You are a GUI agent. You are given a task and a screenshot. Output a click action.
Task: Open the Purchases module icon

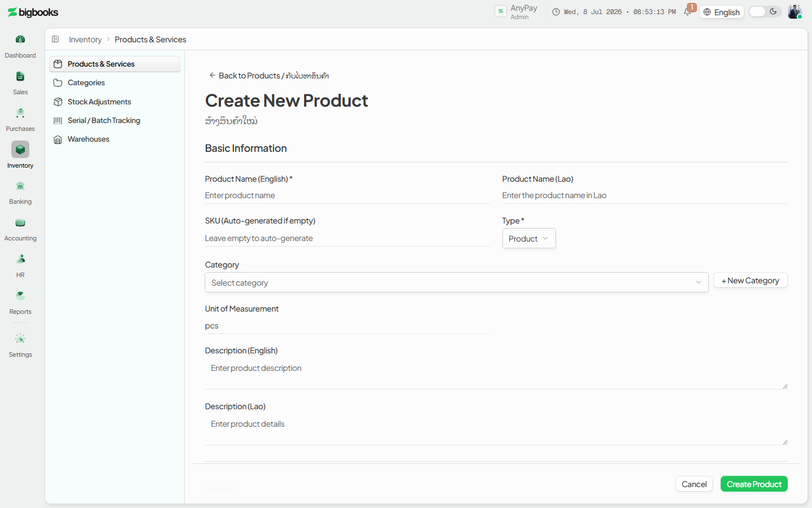pos(20,113)
